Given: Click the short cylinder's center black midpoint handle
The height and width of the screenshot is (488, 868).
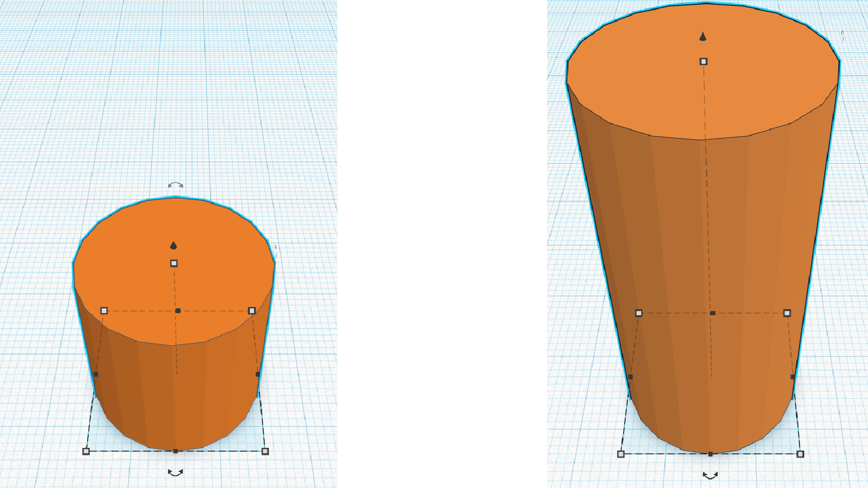Looking at the screenshot, I should click(178, 310).
